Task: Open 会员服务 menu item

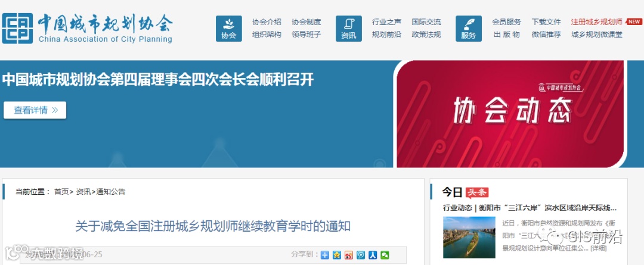Action: 506,22
